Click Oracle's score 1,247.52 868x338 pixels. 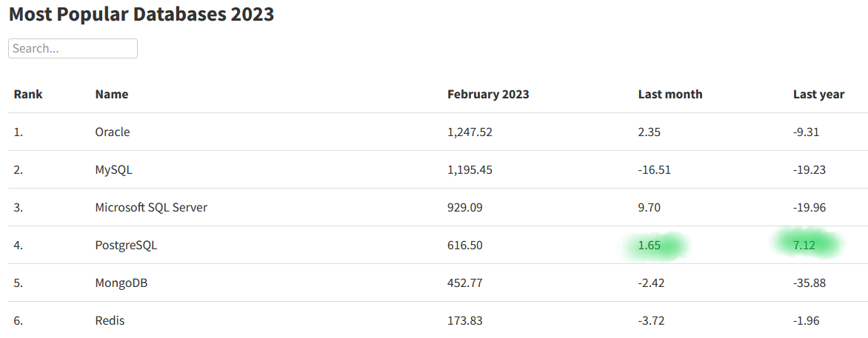[x=470, y=132]
